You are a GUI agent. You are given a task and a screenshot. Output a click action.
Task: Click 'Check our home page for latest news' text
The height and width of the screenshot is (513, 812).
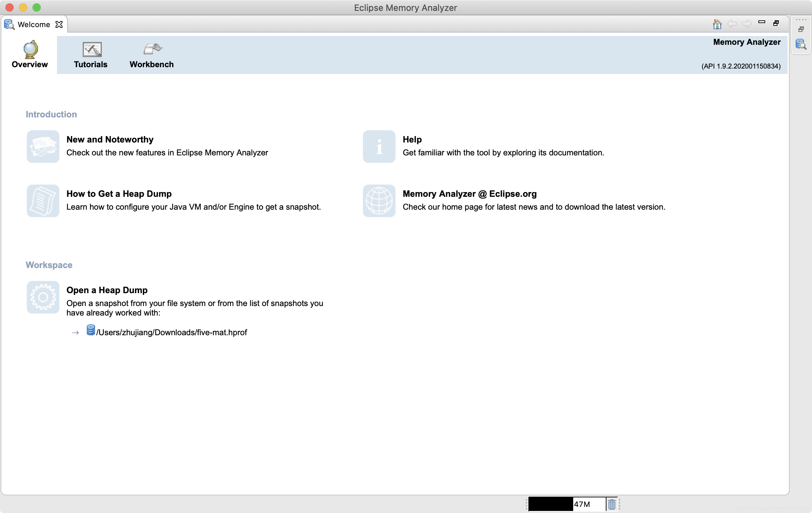click(534, 207)
